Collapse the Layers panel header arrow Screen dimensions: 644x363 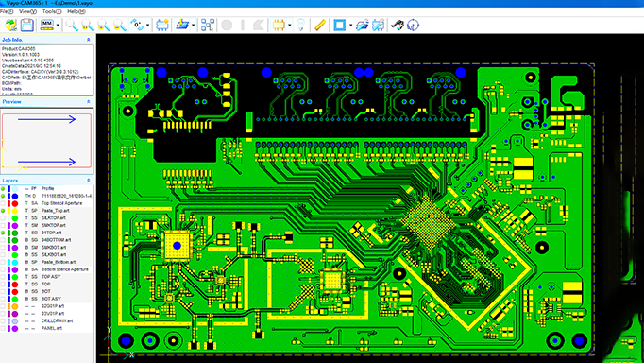[x=89, y=181]
